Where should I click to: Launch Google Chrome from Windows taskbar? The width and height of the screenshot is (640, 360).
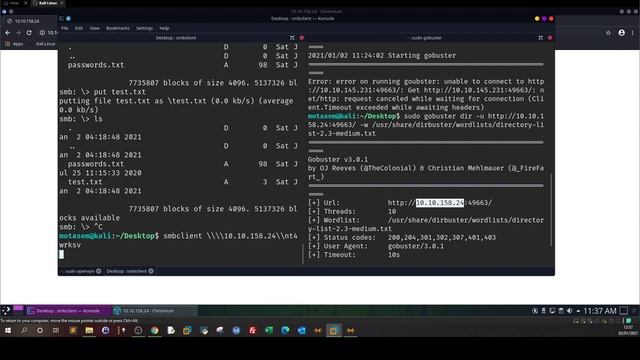tap(154, 330)
